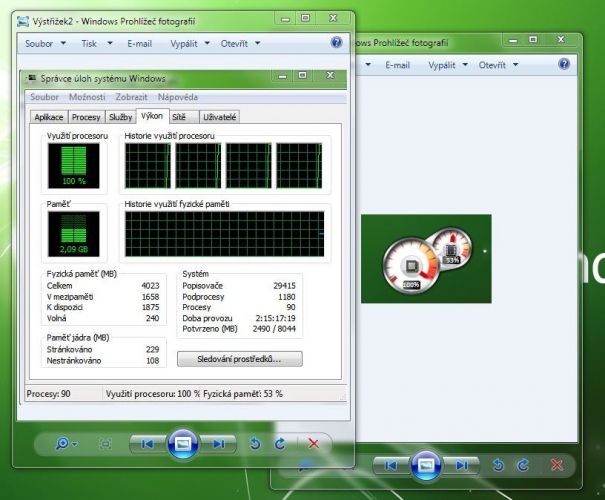605x500 pixels.
Task: Go to previous photo in front viewer
Action: tap(148, 444)
